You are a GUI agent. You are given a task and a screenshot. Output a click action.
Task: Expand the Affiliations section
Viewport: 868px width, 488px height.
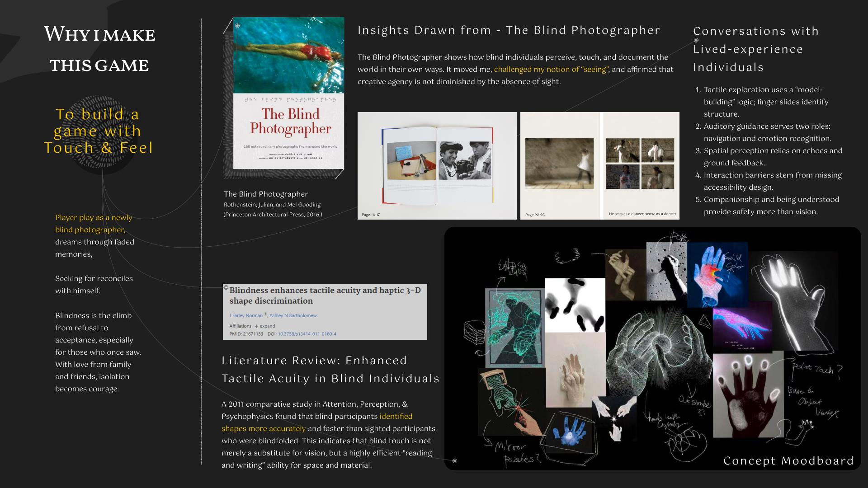tap(267, 326)
